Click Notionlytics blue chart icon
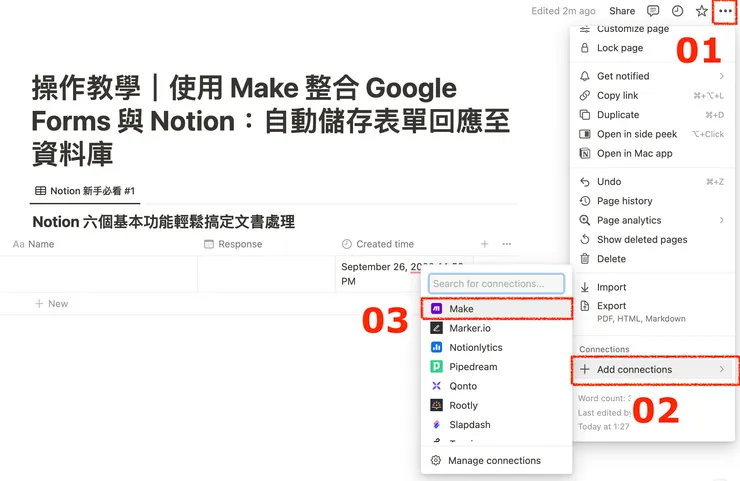 [x=436, y=347]
